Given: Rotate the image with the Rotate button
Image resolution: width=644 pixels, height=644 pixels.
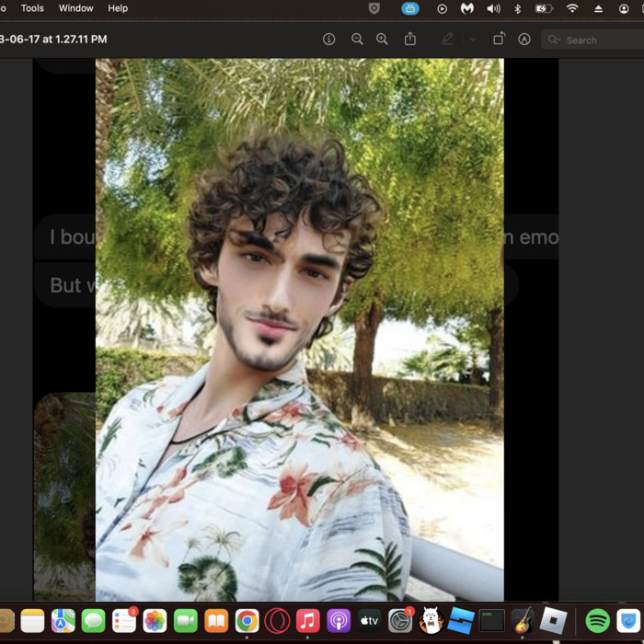Looking at the screenshot, I should [x=499, y=40].
